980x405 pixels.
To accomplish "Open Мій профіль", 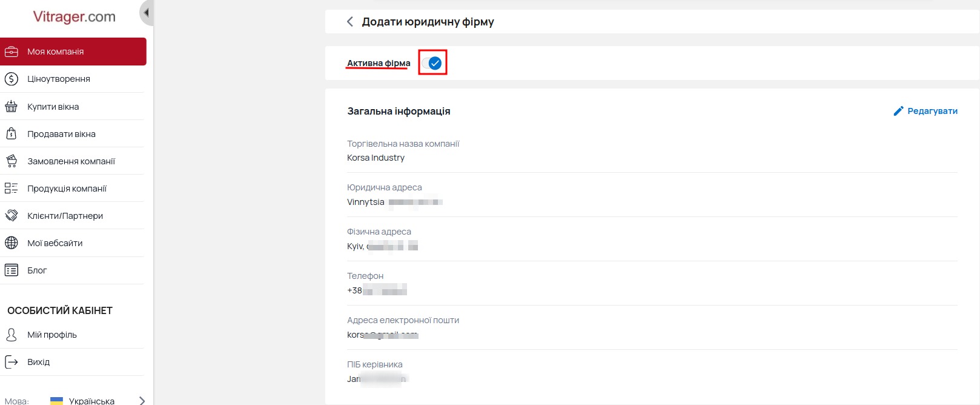I will tap(52, 335).
